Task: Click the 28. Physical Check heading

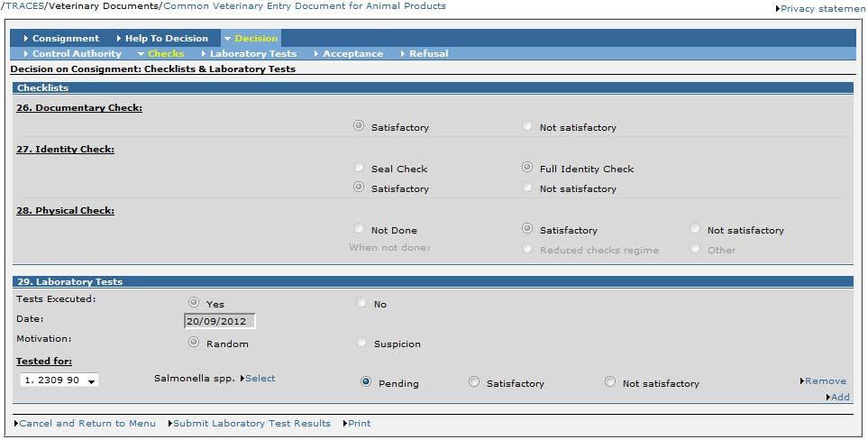Action: pyautogui.click(x=65, y=211)
